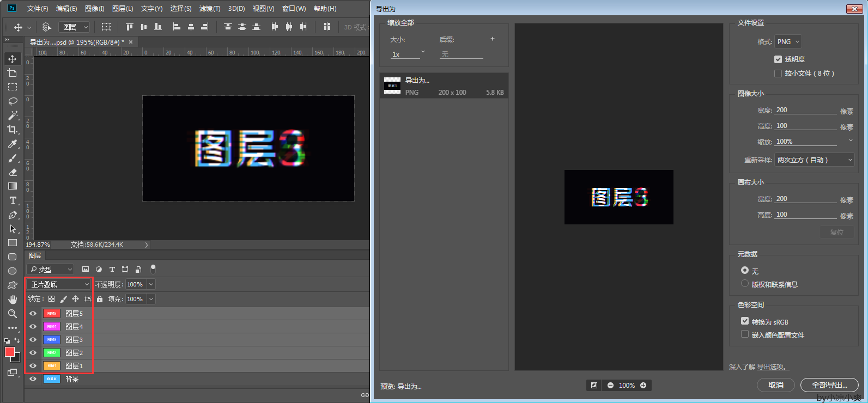The image size is (868, 403).
Task: Open the 图层(L) menu
Action: tap(123, 8)
